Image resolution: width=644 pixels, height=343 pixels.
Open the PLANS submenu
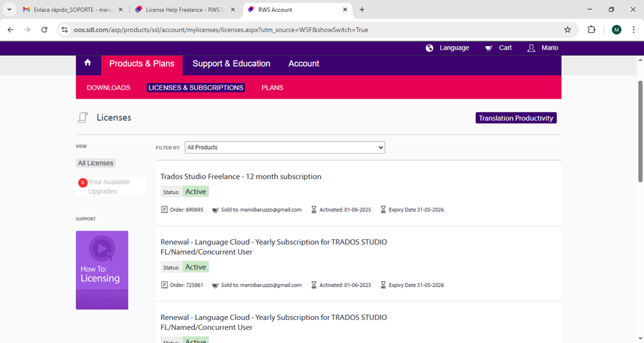(272, 87)
